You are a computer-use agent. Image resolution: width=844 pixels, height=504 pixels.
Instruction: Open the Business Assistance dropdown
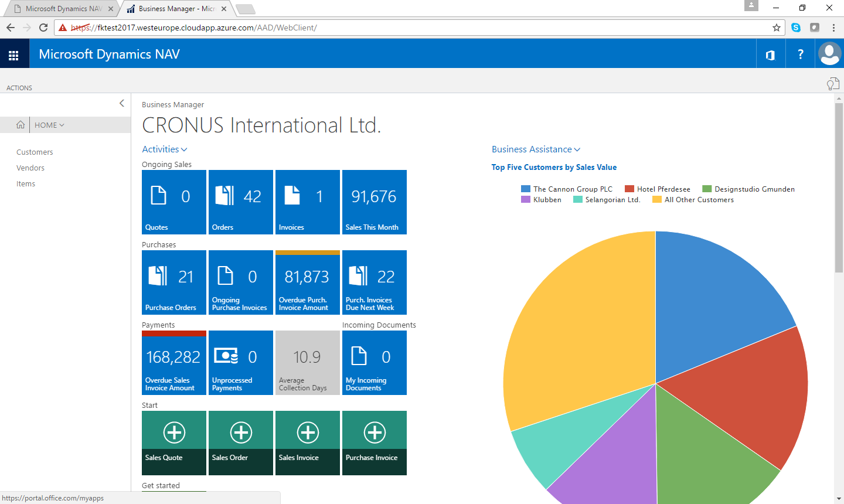[x=536, y=149]
